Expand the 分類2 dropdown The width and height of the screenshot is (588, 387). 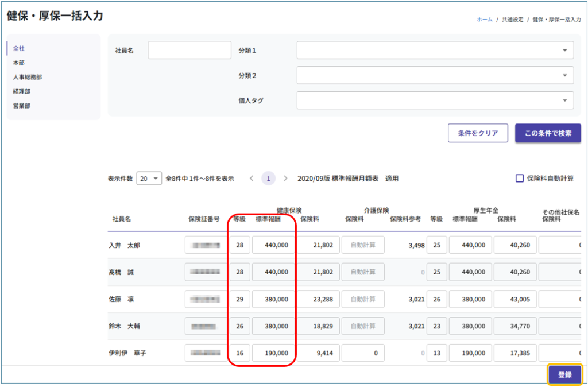435,75
